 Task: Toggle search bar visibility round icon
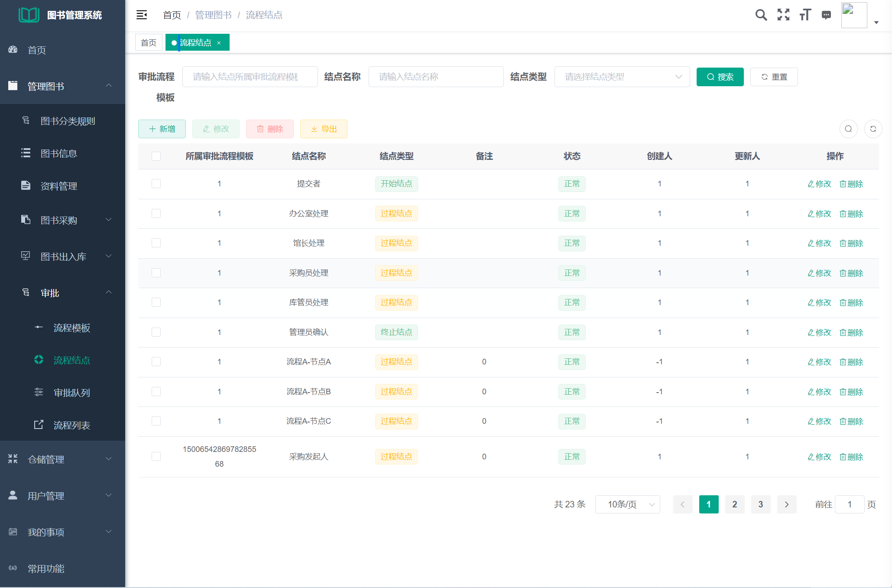[x=848, y=129]
